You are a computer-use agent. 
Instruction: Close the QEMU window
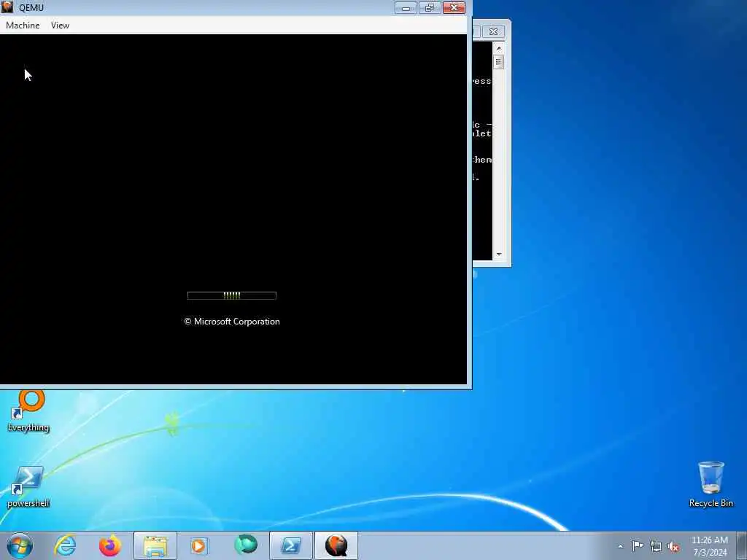[x=454, y=7]
